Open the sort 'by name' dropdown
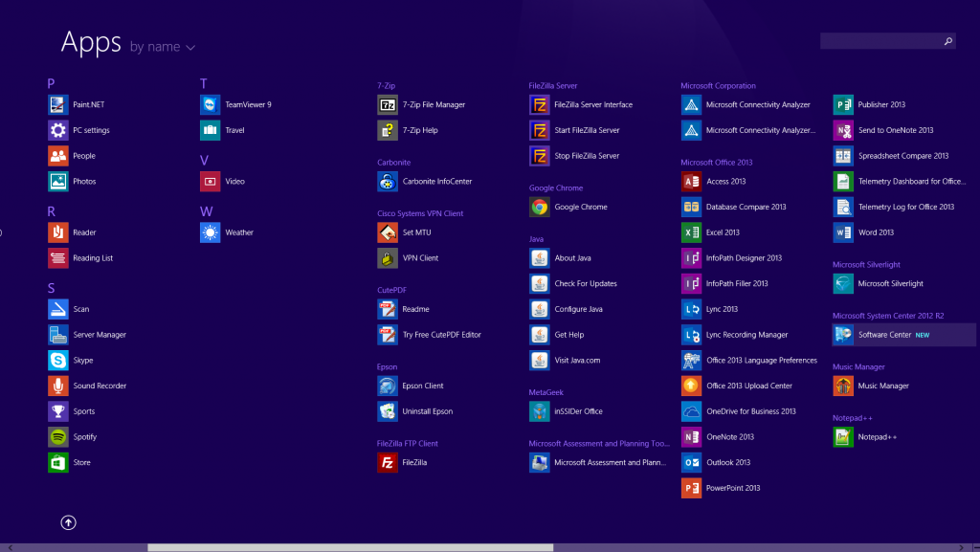 click(163, 47)
